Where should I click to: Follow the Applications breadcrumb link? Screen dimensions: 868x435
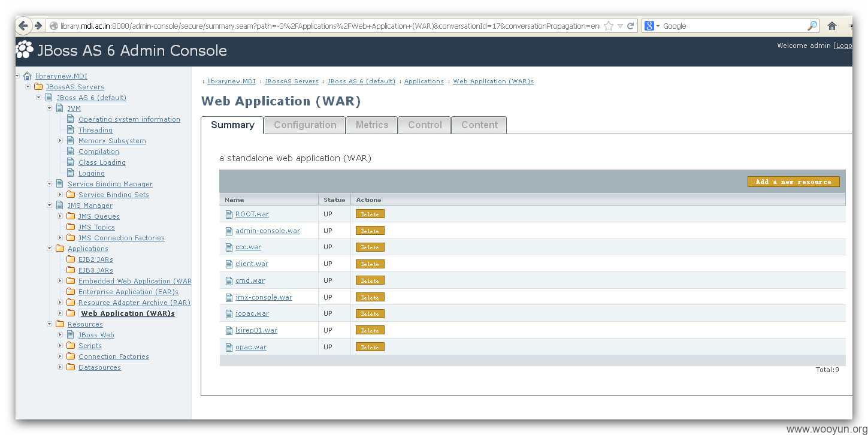(424, 81)
